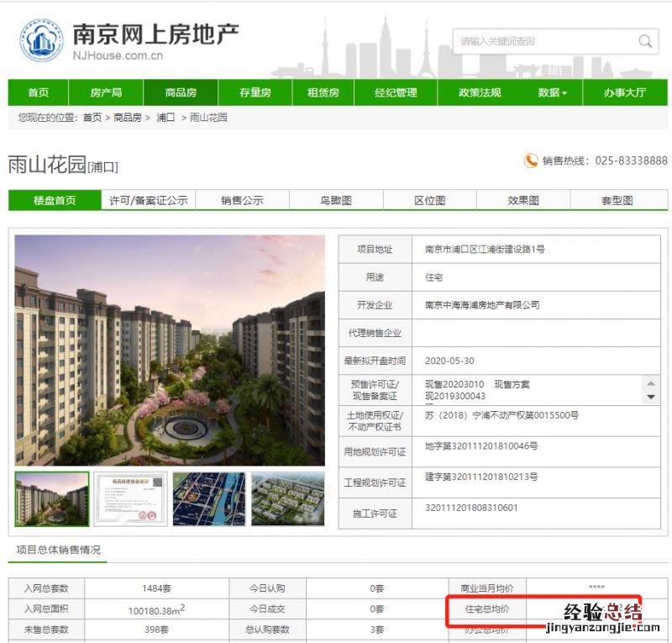Follow the 首页 breadcrumb link

pyautogui.click(x=92, y=118)
